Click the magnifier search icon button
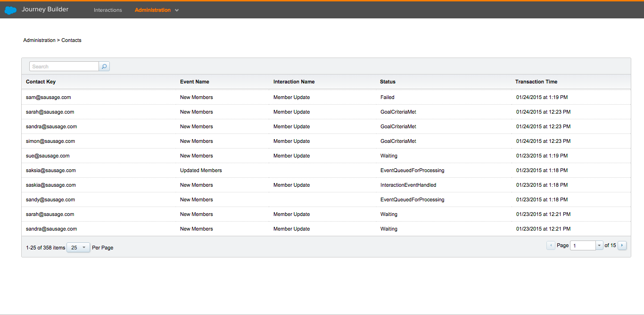The width and height of the screenshot is (644, 315). point(104,66)
